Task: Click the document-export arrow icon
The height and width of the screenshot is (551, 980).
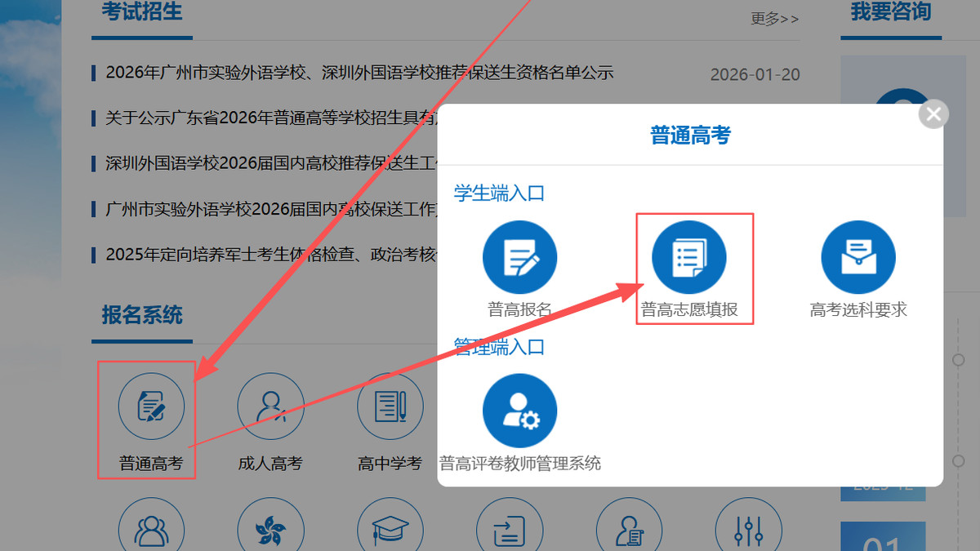Action: pyautogui.click(x=509, y=529)
